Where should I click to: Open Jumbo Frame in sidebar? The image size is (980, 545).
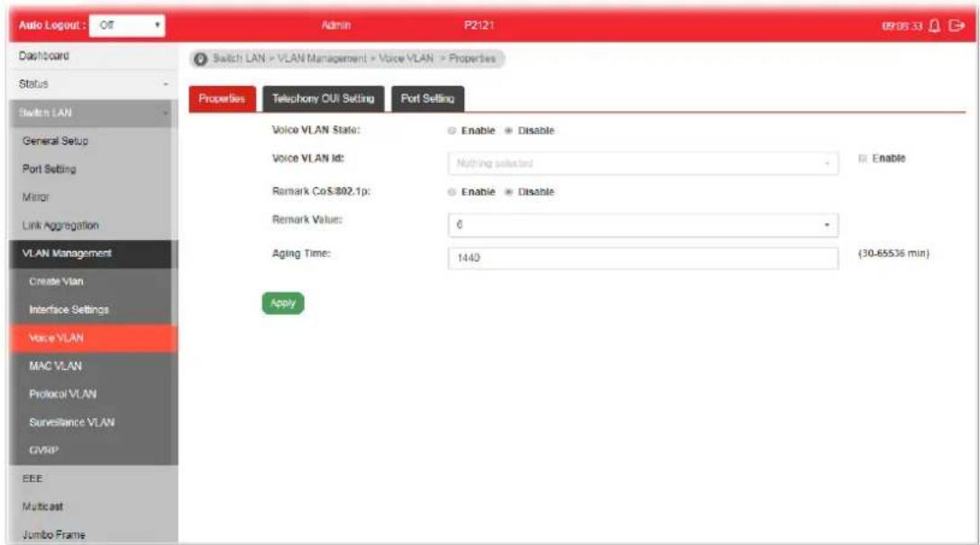(x=94, y=534)
